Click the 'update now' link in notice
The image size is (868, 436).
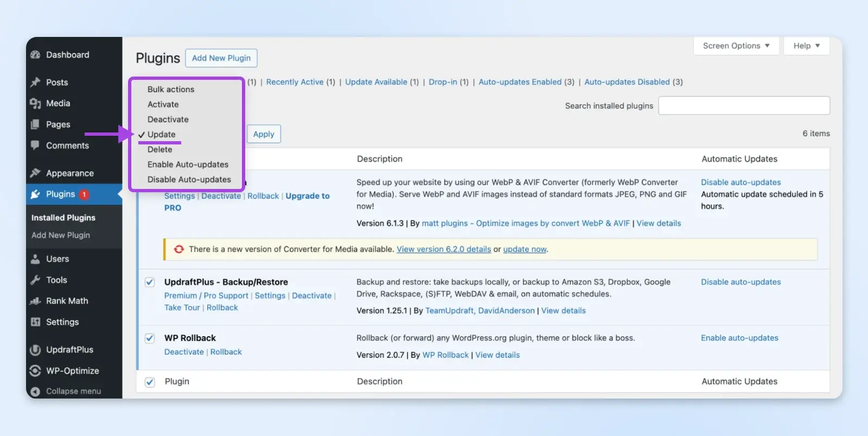(x=524, y=249)
